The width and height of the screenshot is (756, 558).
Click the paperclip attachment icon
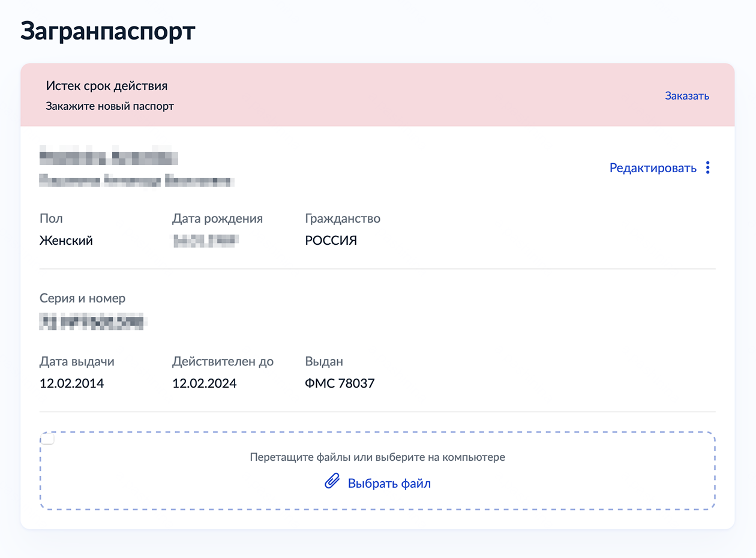pos(332,481)
